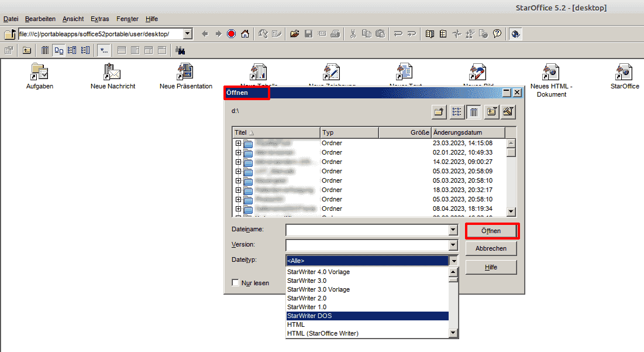Open the URL field dropdown arrow
The height and width of the screenshot is (352, 644).
point(188,34)
